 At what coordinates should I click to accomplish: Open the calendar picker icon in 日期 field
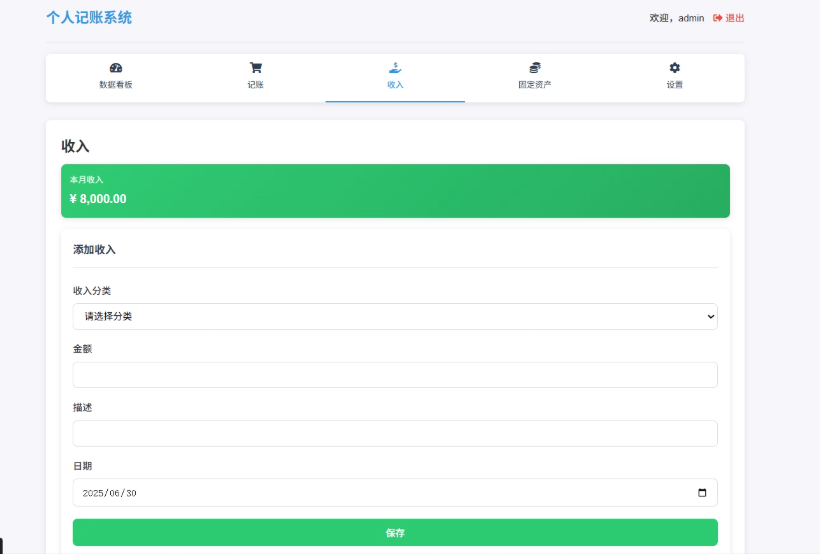702,493
